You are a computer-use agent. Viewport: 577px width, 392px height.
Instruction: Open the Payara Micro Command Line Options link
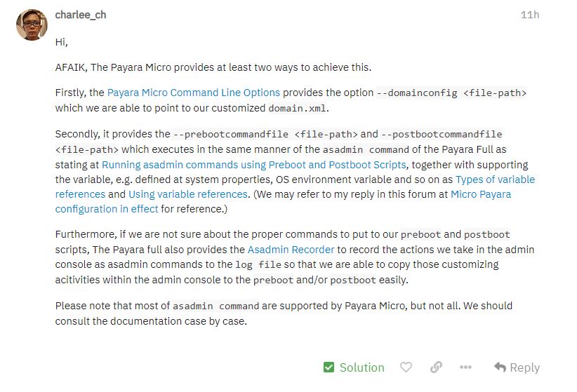click(194, 93)
